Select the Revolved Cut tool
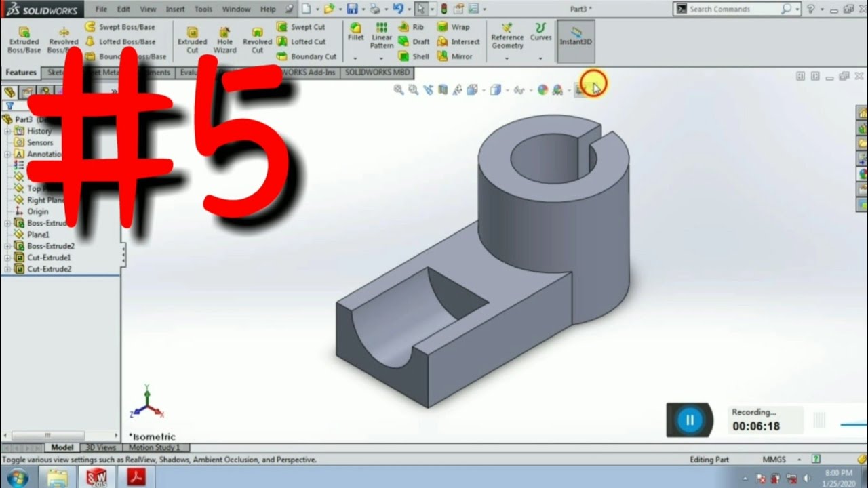Screen dimensions: 868x488 pyautogui.click(x=257, y=41)
